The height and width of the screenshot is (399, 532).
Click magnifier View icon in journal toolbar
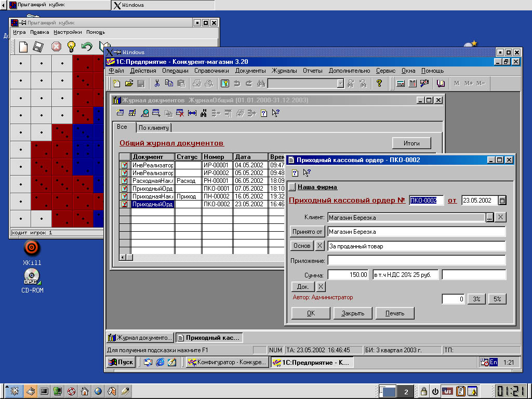(144, 113)
